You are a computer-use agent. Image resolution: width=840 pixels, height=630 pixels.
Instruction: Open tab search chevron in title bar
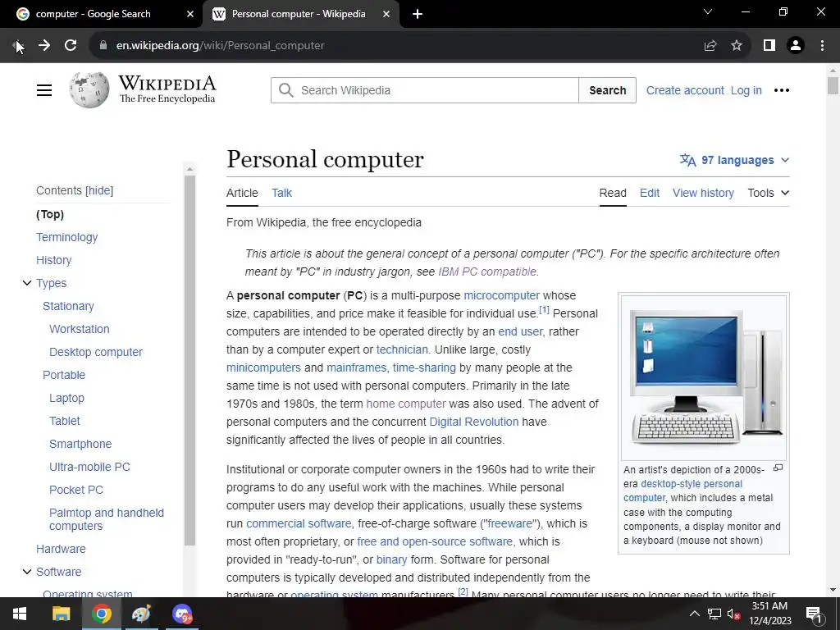pos(708,11)
